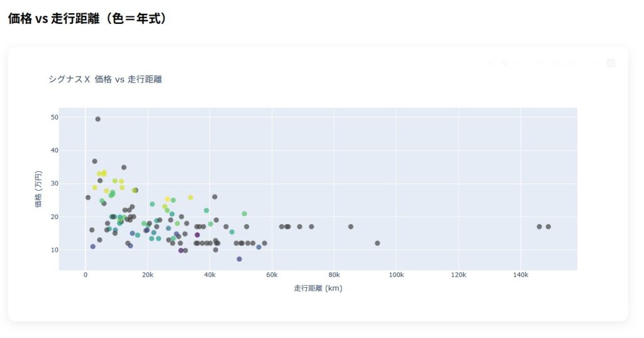
Task: Activate the Pan tool in modebar
Action: [x=516, y=63]
